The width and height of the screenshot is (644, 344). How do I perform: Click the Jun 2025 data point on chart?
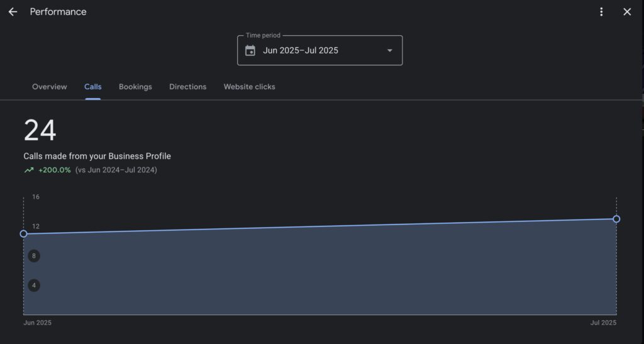[23, 233]
